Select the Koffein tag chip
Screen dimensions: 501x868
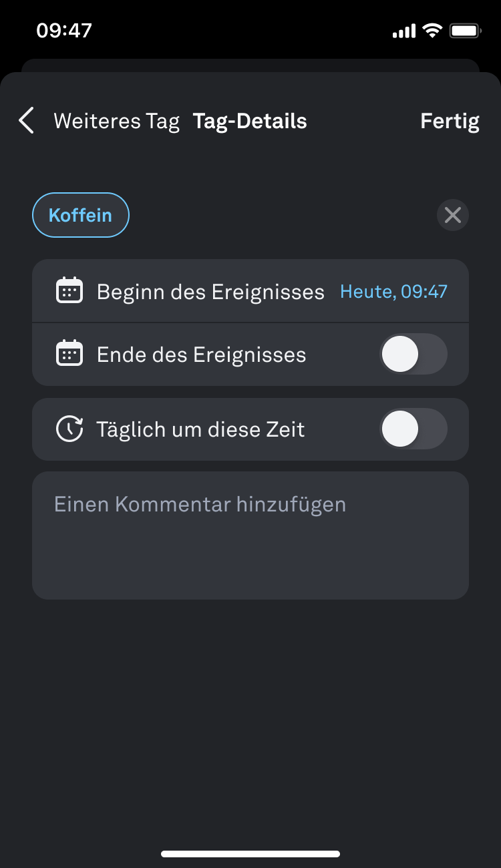80,215
